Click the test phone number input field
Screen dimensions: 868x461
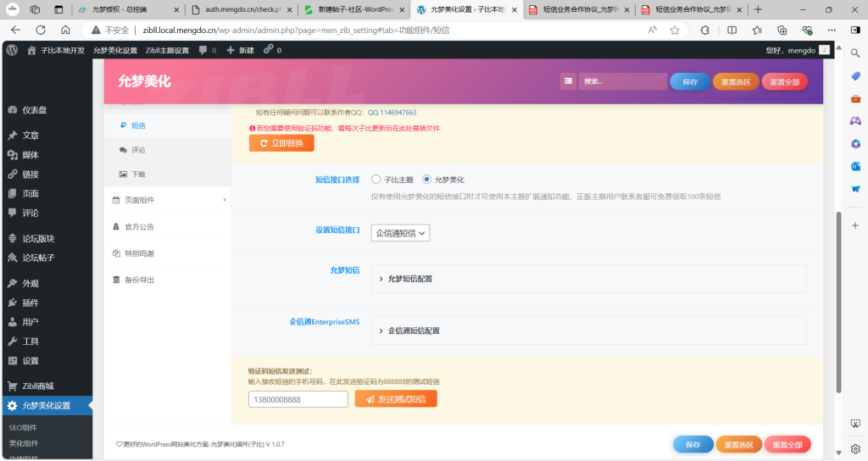[298, 399]
